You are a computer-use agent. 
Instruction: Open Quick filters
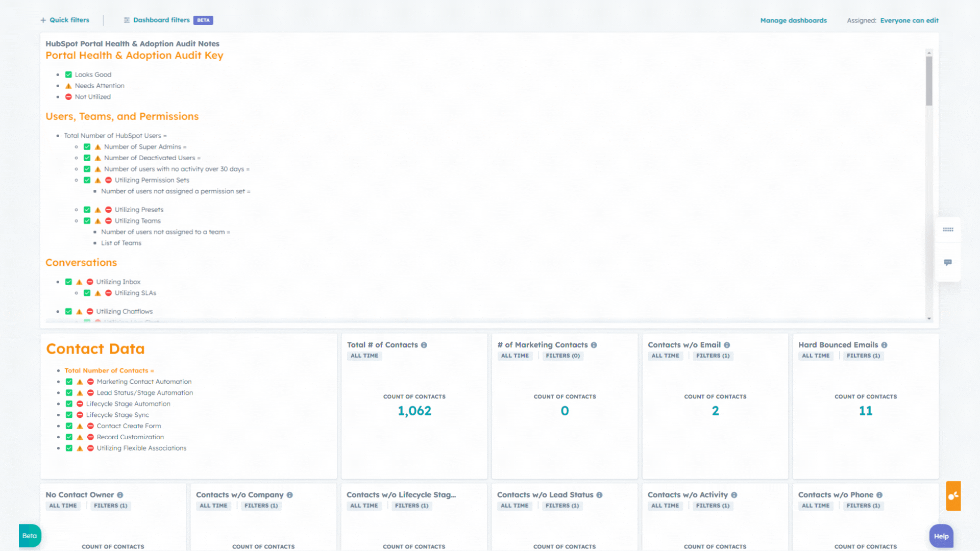(65, 20)
